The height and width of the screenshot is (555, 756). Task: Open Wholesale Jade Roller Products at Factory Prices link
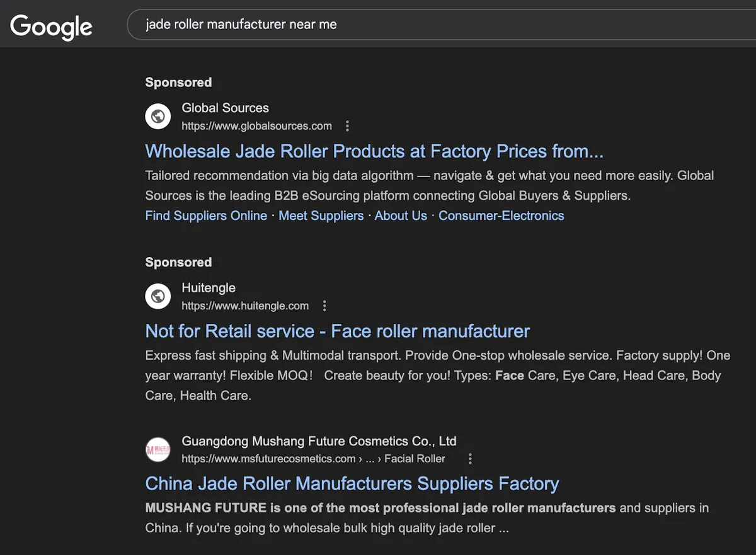[374, 151]
